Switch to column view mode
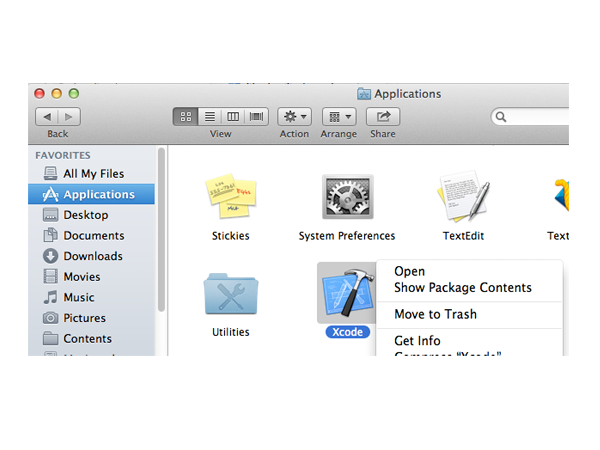 point(233,117)
